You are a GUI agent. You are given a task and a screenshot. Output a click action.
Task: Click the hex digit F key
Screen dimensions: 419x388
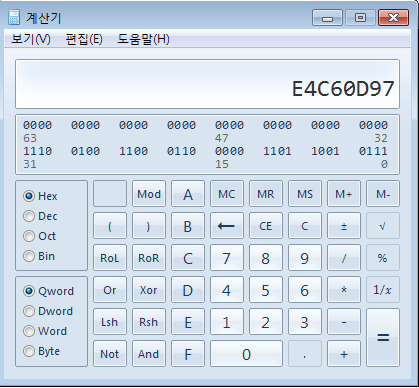coord(188,354)
